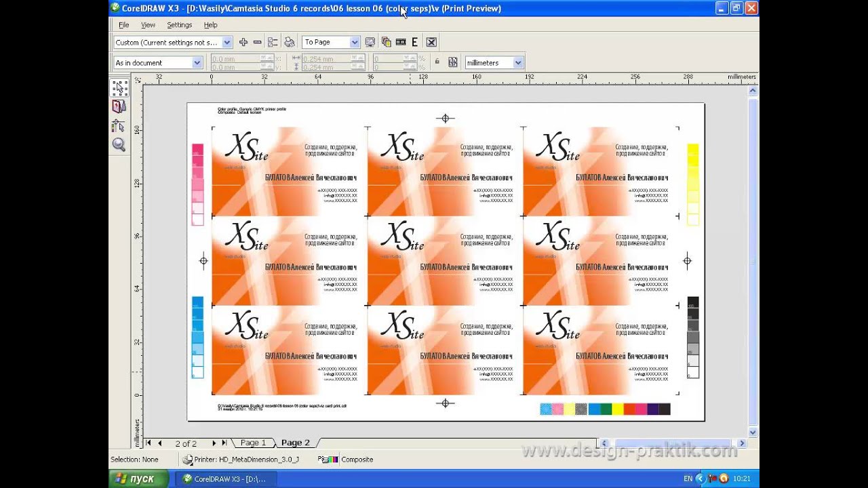Click the 2 of 2 page counter
The height and width of the screenshot is (488, 868).
(186, 443)
